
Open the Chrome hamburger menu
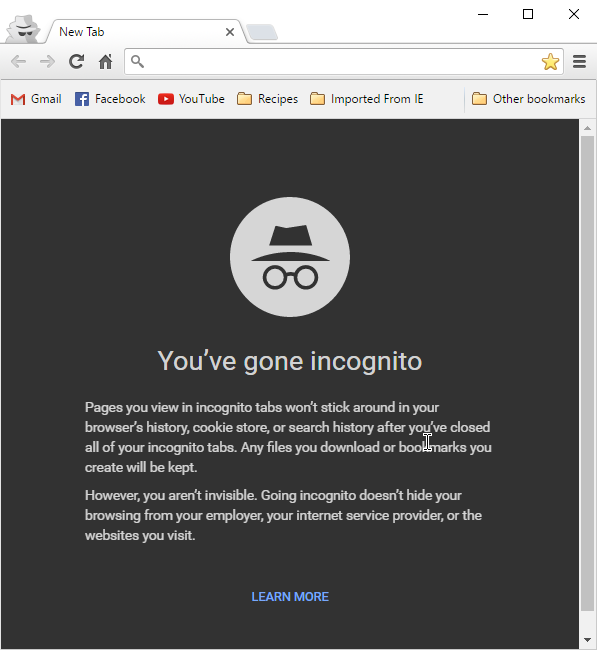[x=579, y=62]
